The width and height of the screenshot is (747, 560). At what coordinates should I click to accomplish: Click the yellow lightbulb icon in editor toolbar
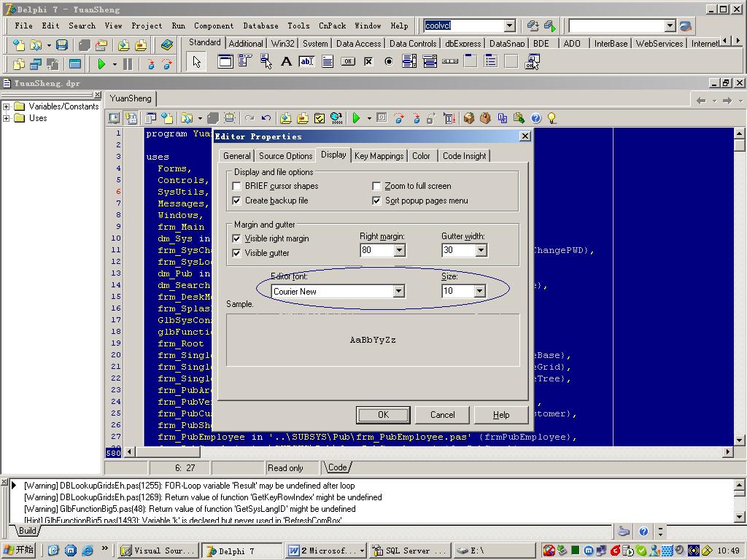552,118
